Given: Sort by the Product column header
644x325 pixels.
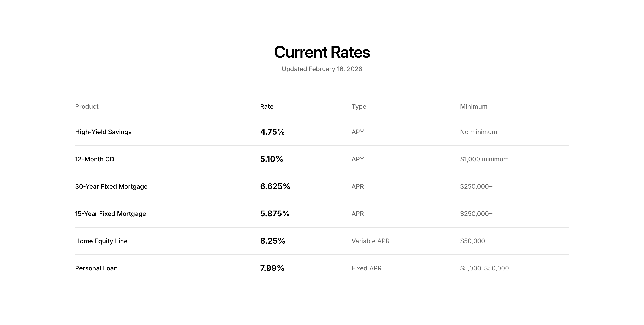Looking at the screenshot, I should click(x=87, y=106).
